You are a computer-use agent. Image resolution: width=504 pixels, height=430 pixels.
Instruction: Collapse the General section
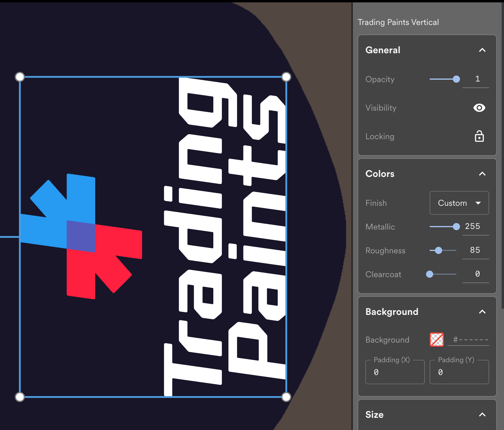point(482,50)
